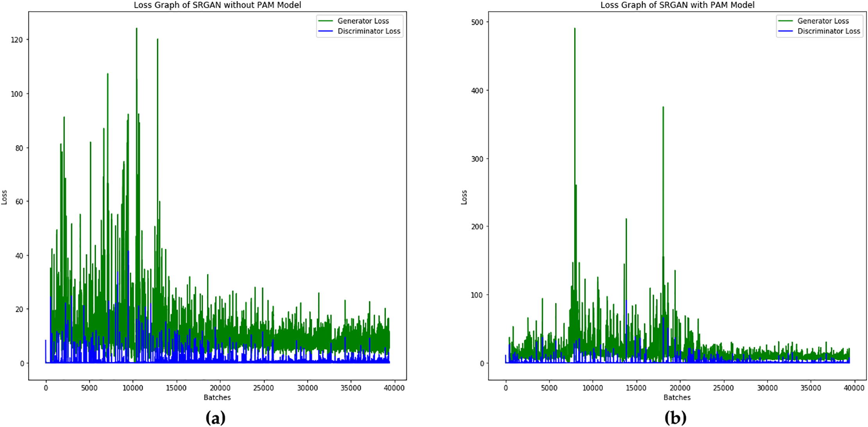Click the 500 y-axis tick on right chart
Screen dimensions: 868x427
point(477,22)
